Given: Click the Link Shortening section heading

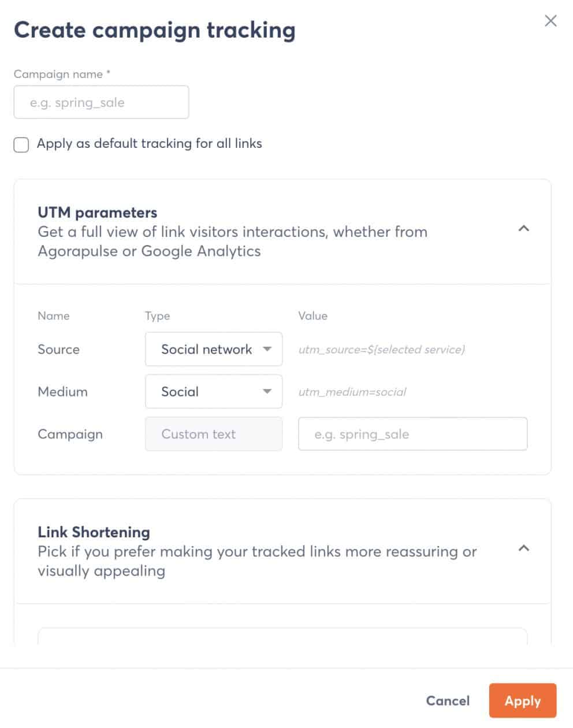Looking at the screenshot, I should 94,532.
